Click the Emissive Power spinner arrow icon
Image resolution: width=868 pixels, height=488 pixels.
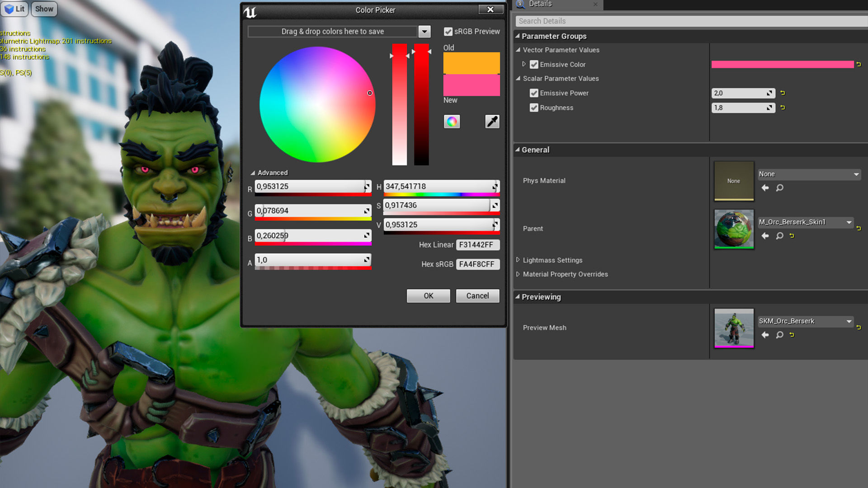[769, 93]
